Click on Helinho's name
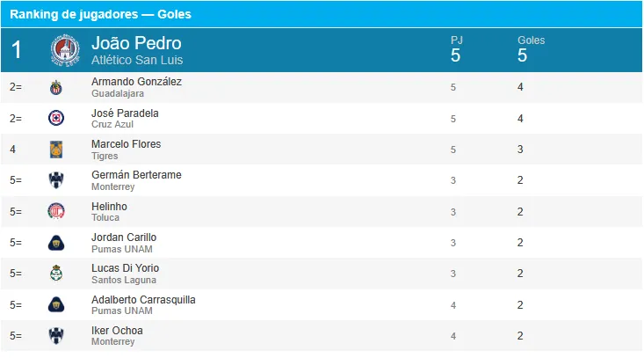This screenshot has height=358, width=644. pos(109,206)
